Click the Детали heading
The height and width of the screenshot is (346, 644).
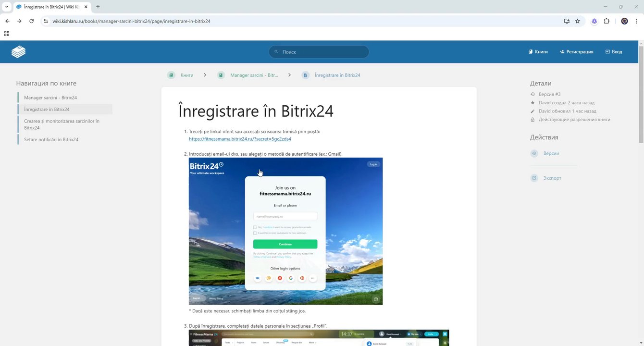point(541,83)
